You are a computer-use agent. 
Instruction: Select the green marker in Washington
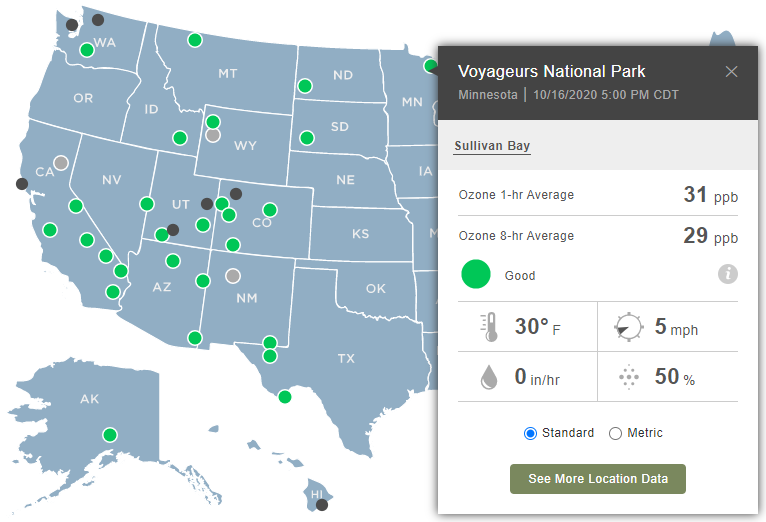point(87,50)
